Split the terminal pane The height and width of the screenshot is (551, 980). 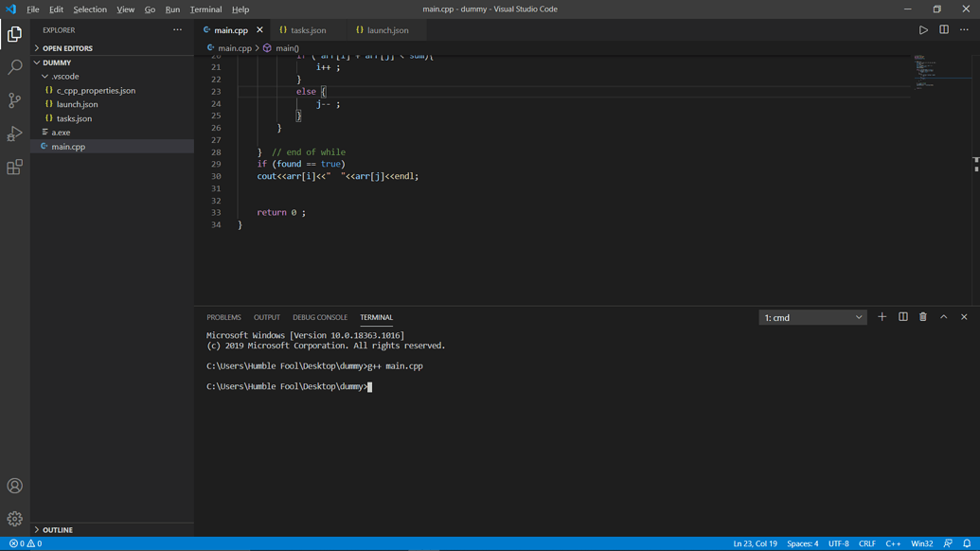coord(902,317)
